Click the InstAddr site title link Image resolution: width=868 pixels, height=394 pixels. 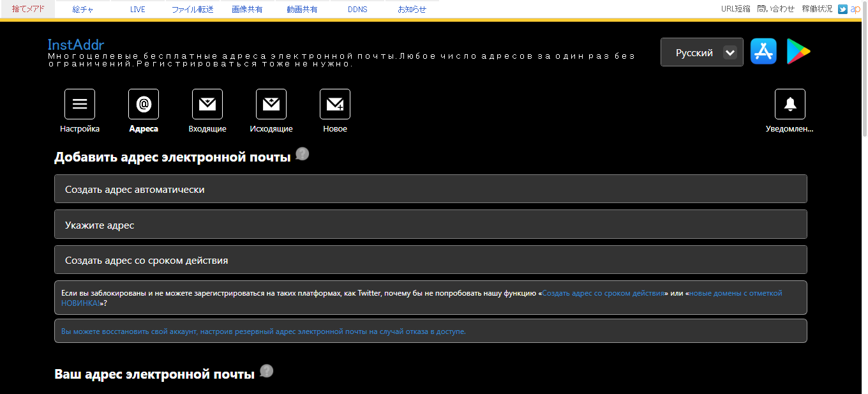click(76, 45)
